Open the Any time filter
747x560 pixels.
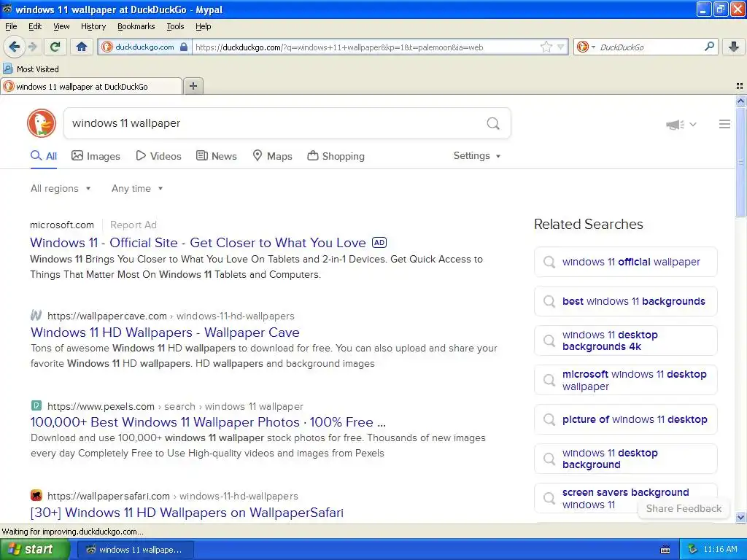click(137, 188)
